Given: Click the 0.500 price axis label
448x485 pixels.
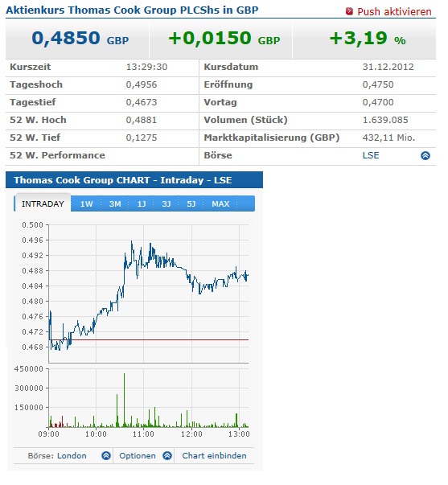Looking at the screenshot, I should click(x=32, y=225).
